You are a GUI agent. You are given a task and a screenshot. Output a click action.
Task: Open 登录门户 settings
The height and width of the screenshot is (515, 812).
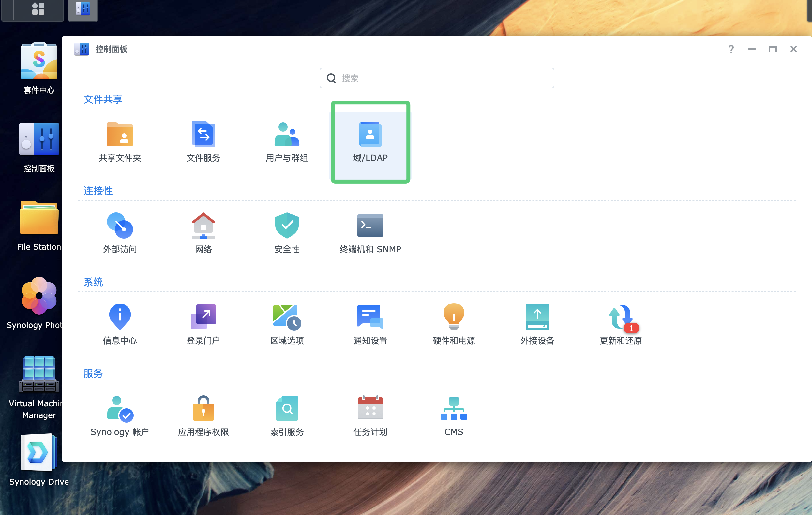[203, 324]
